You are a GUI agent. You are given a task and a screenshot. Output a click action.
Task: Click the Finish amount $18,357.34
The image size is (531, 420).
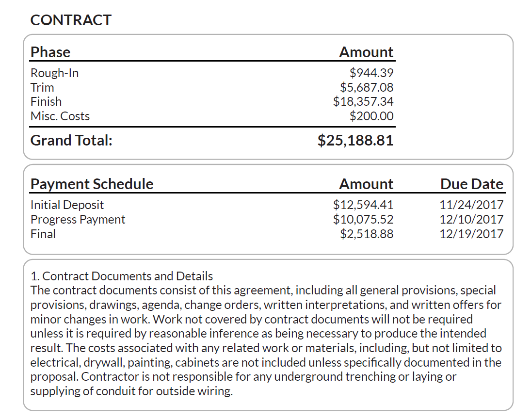(363, 102)
